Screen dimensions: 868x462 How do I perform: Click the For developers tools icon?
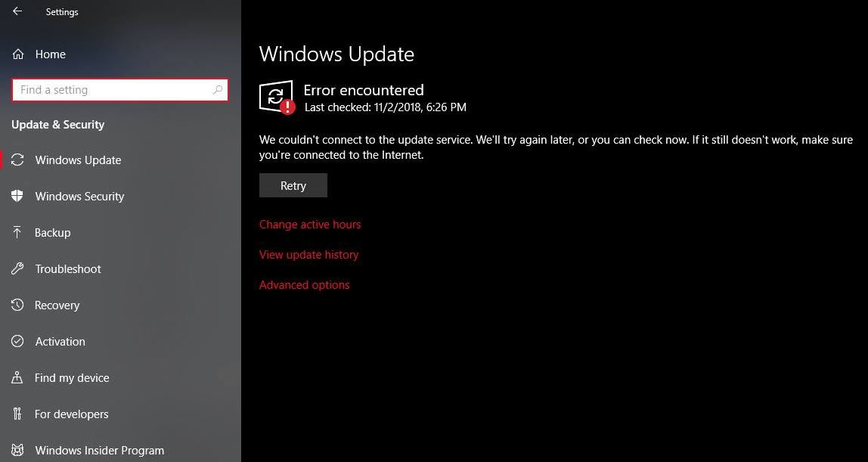point(17,414)
